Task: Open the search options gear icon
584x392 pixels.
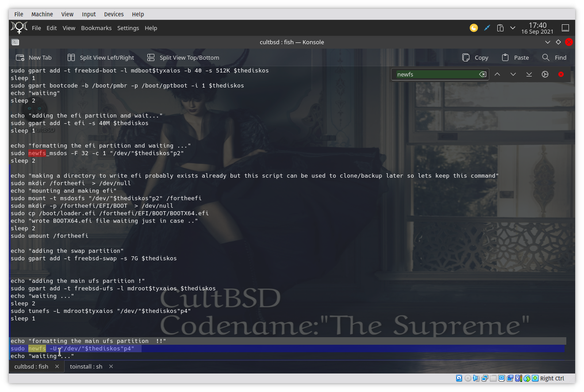Action: [545, 74]
